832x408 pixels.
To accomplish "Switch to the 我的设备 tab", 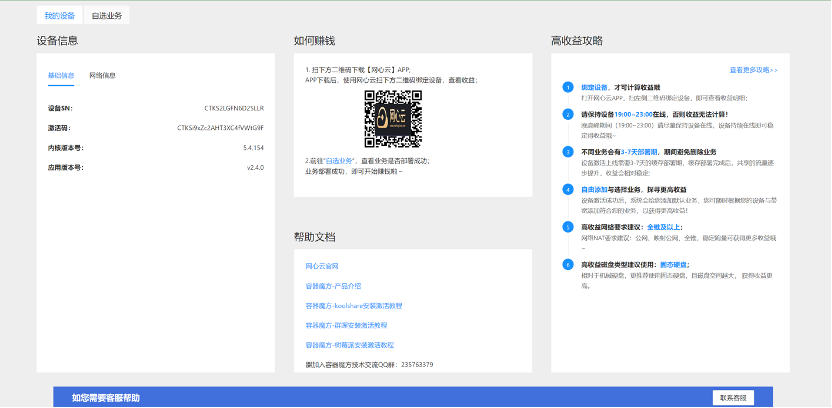I will pyautogui.click(x=59, y=15).
